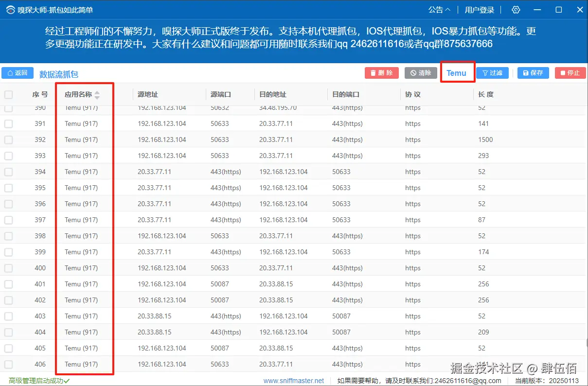The image size is (588, 386).
Task: Open 用户登录 user login
Action: [480, 10]
